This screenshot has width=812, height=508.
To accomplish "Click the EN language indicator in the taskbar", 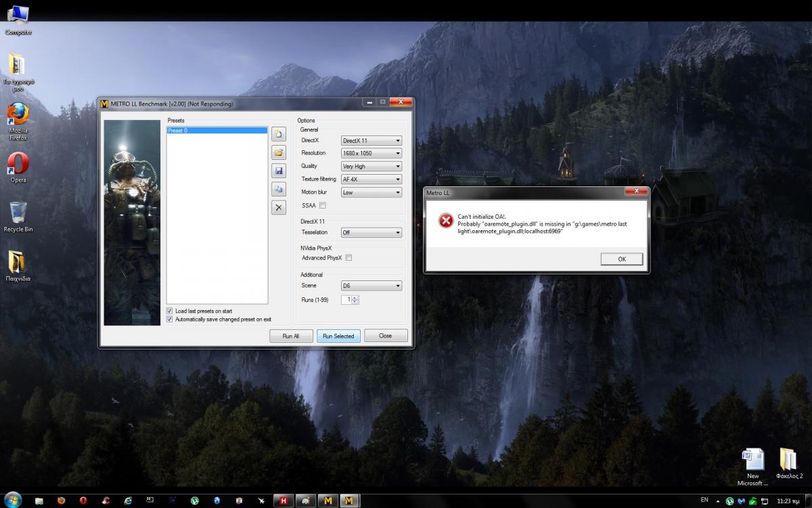I will click(704, 500).
